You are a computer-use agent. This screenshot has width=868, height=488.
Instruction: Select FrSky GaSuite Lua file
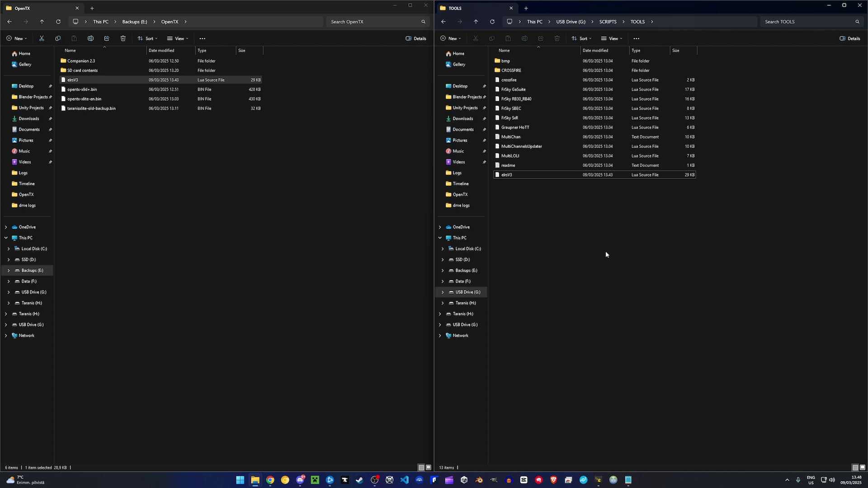click(x=594, y=89)
